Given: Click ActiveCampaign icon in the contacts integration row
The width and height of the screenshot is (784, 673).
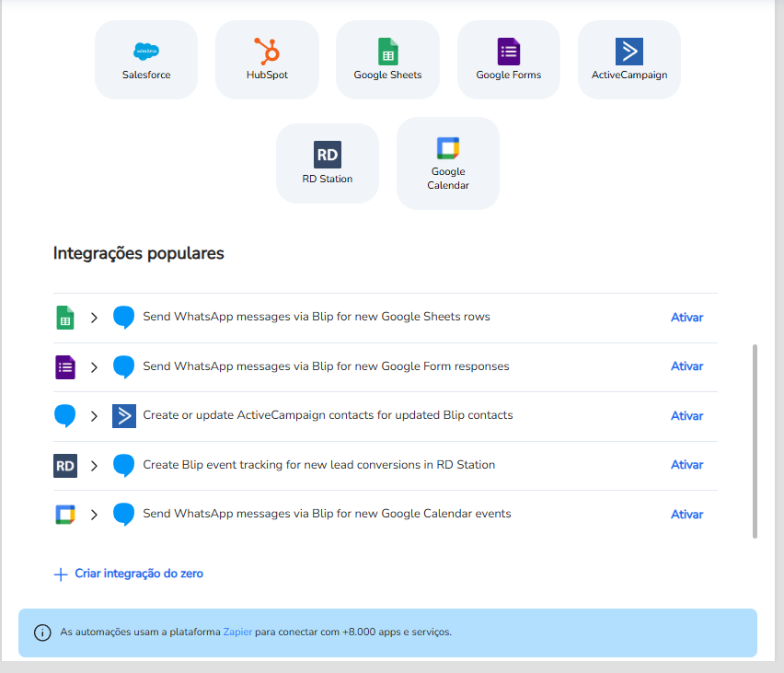Looking at the screenshot, I should [x=124, y=416].
